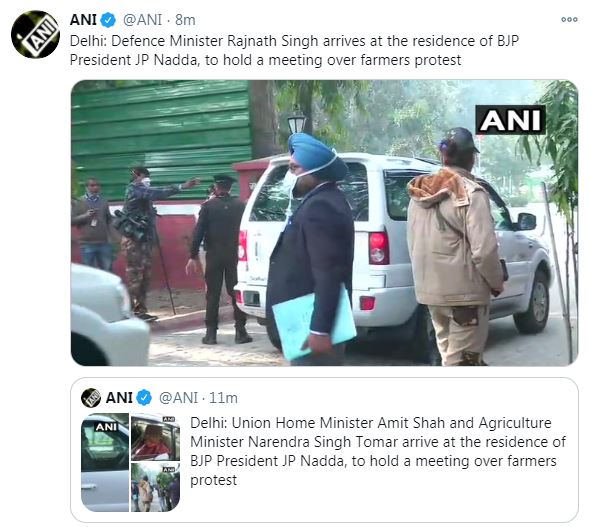Open the 8m timestamp of the tweet
Viewport: 591px width, 527px height.
185,20
